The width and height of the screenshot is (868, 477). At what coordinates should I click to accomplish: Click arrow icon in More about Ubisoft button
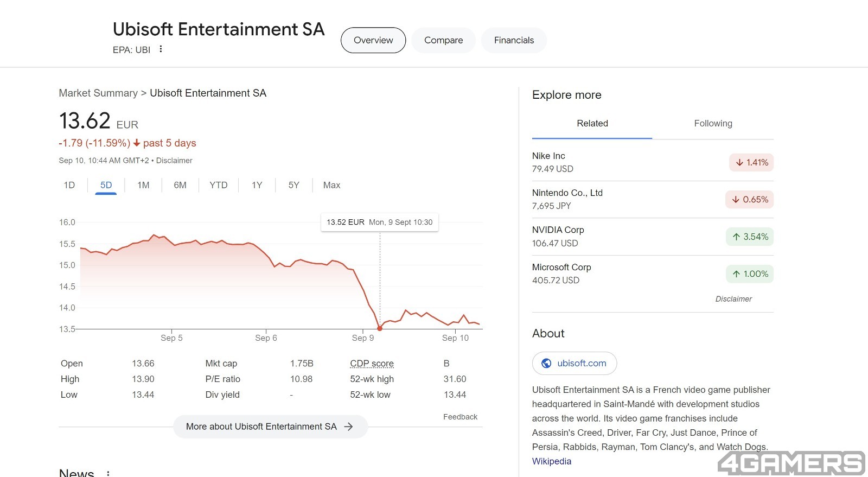pos(349,427)
